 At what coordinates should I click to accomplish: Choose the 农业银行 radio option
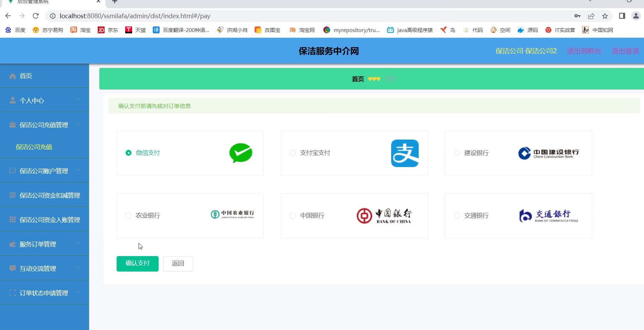pos(128,216)
